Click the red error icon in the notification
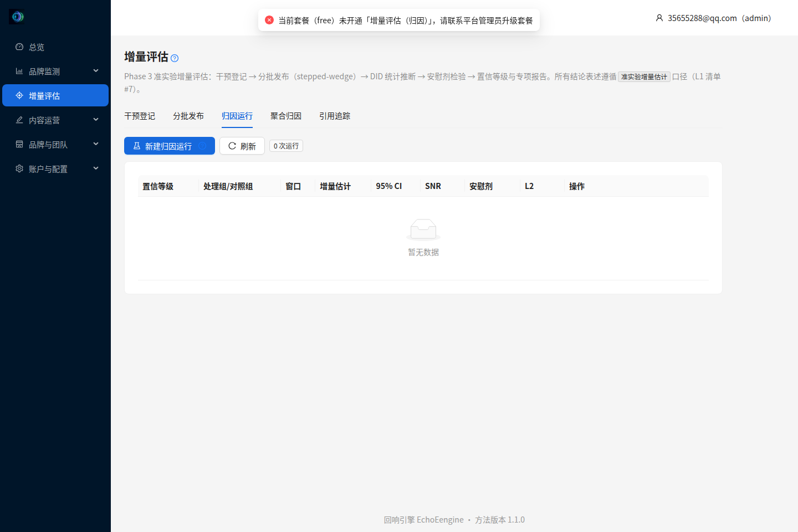798x532 pixels. click(x=269, y=21)
